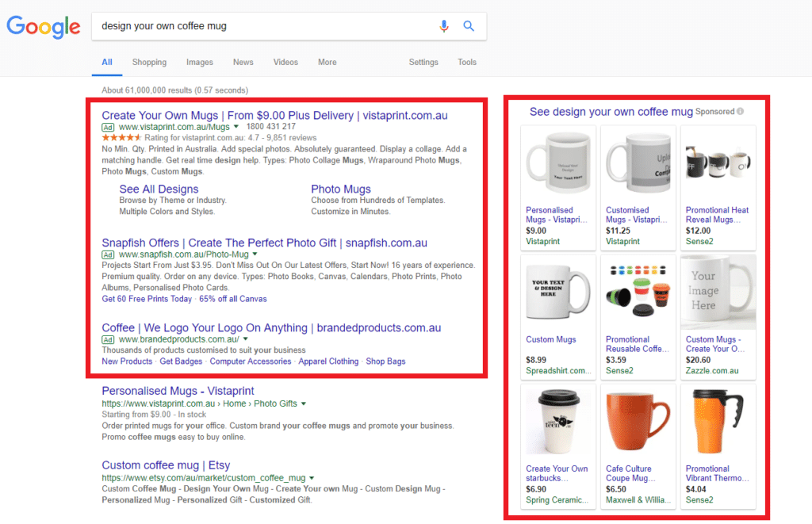The image size is (812, 524).
Task: Open the orange Cafe Culture Coupe Mug image
Action: click(x=638, y=423)
